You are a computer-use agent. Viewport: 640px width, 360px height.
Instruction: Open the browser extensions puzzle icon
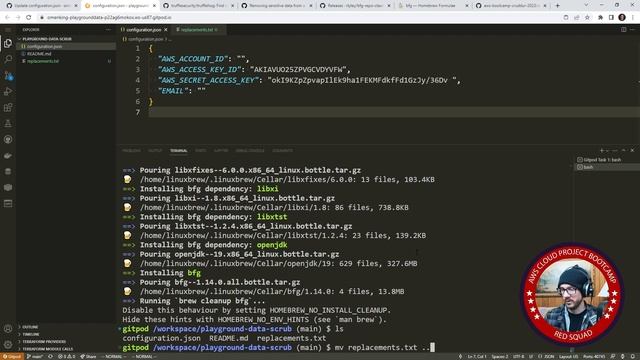(x=600, y=18)
